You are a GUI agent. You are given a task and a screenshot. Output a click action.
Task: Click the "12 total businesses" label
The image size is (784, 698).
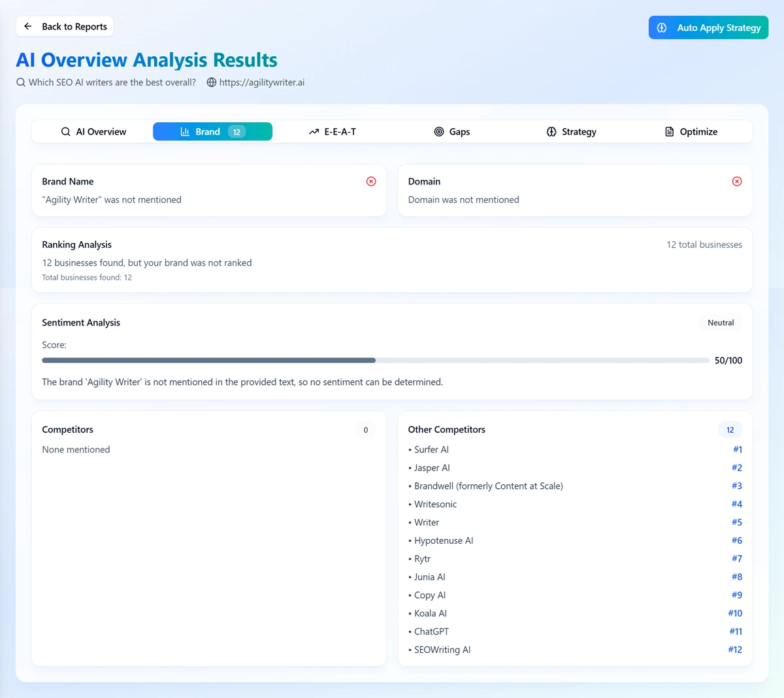point(704,244)
